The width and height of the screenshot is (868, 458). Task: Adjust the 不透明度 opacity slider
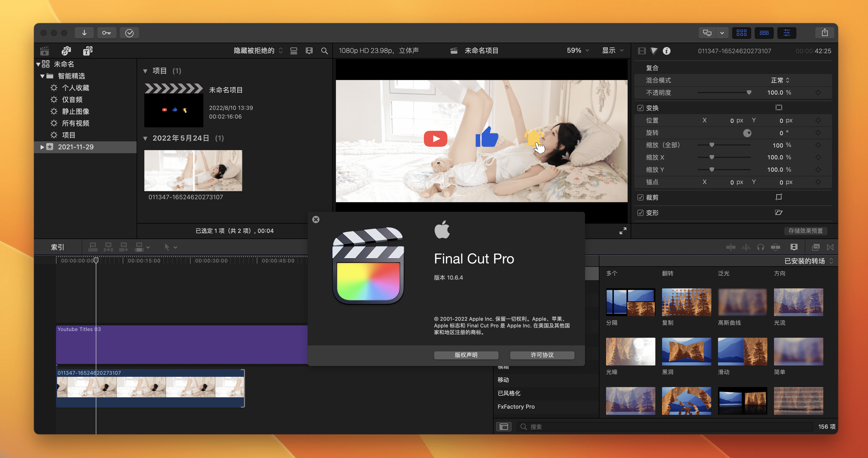tap(748, 93)
